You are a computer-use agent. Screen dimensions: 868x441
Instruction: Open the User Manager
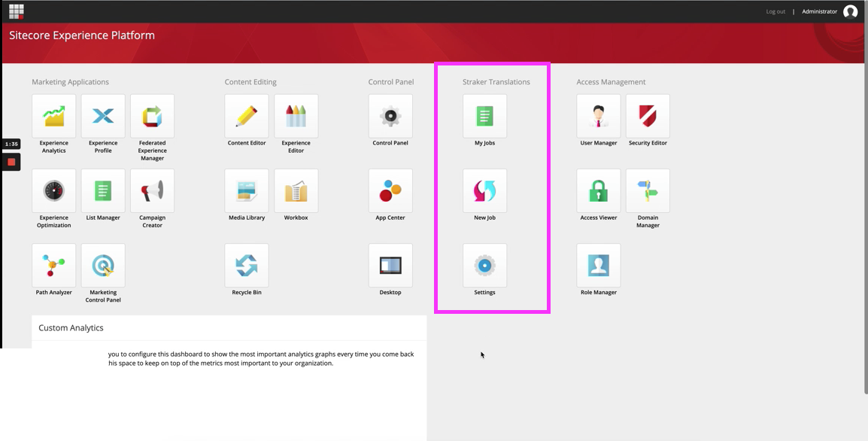599,117
